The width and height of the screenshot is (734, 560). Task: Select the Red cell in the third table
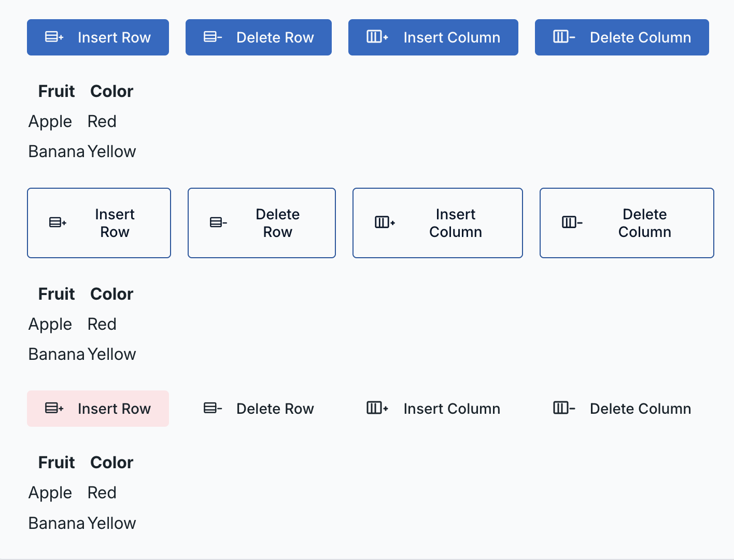102,493
